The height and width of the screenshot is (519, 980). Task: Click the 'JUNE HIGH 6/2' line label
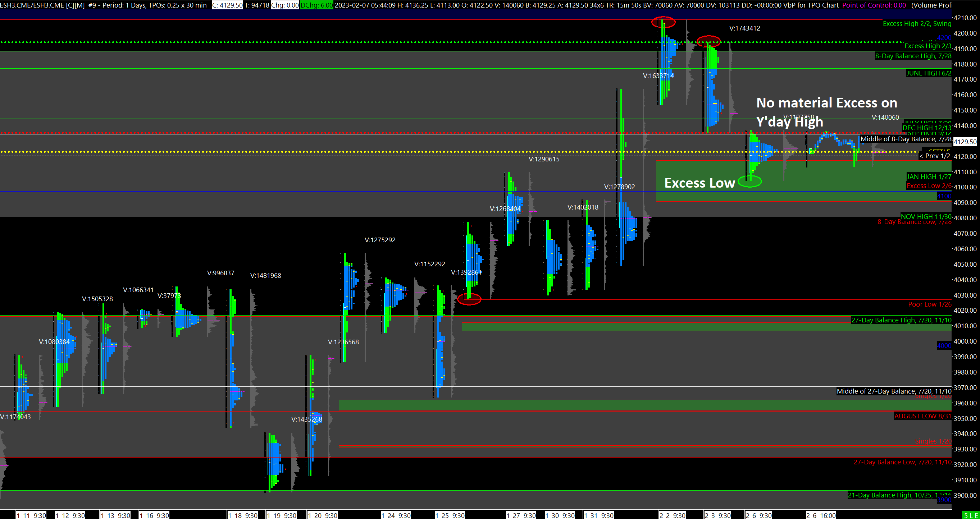(928, 73)
